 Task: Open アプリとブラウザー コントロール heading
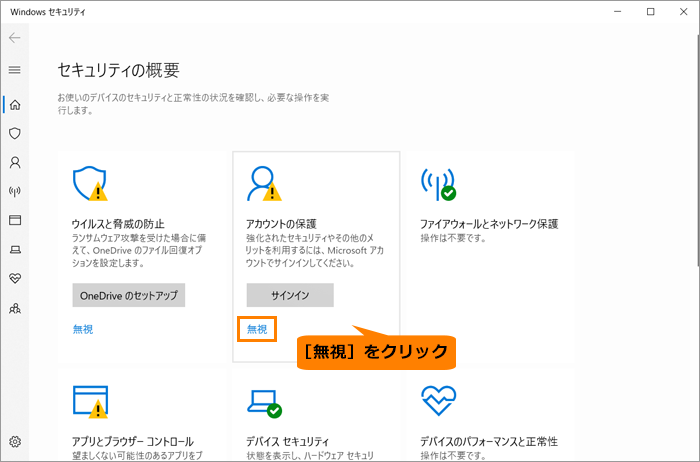(x=133, y=441)
